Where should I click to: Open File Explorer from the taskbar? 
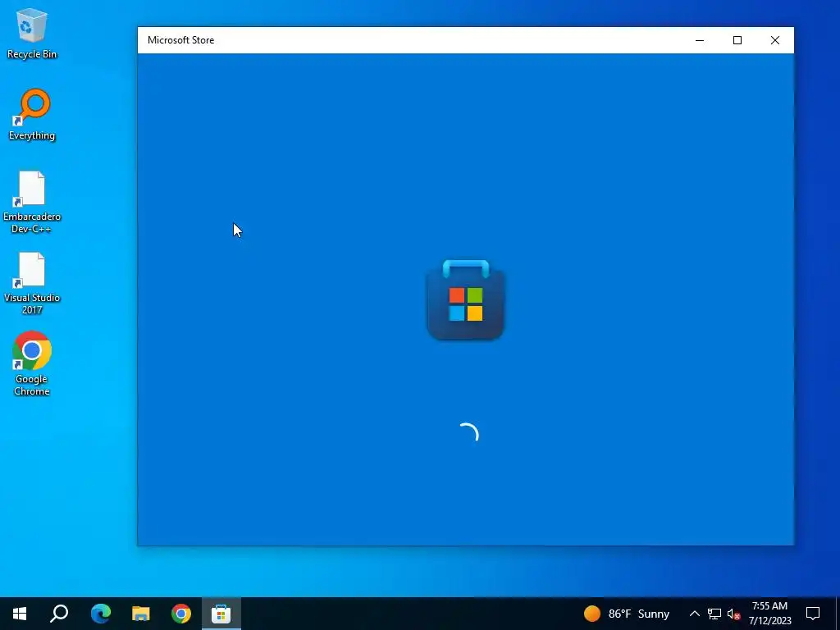(x=141, y=614)
